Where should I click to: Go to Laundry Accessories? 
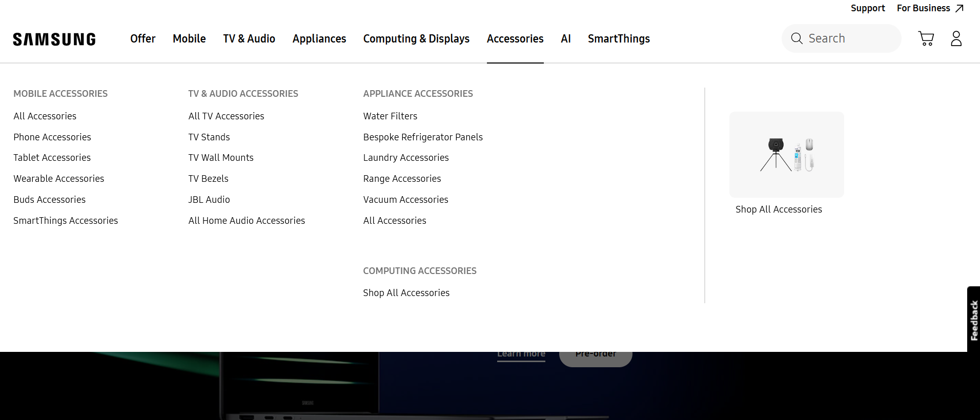click(x=406, y=158)
